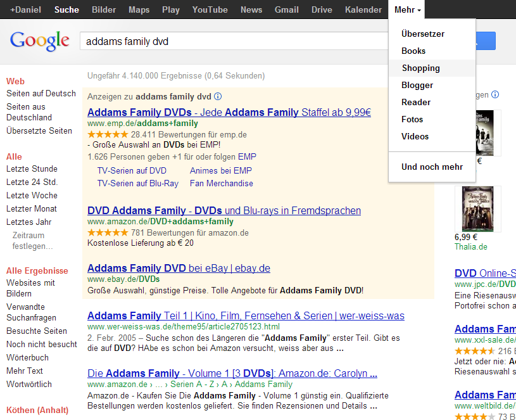Open +Daniel profile link
The image size is (516, 420).
click(26, 10)
